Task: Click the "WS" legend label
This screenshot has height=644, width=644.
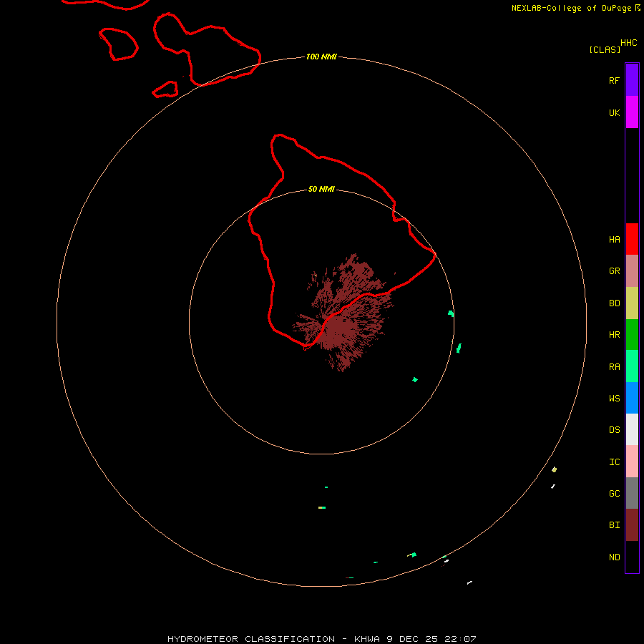Action: pyautogui.click(x=614, y=399)
